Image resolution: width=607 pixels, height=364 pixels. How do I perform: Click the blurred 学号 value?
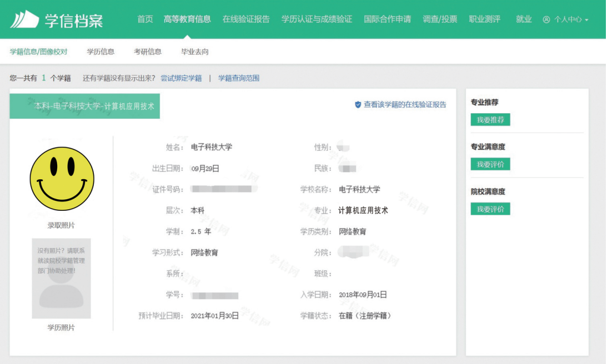coord(215,296)
